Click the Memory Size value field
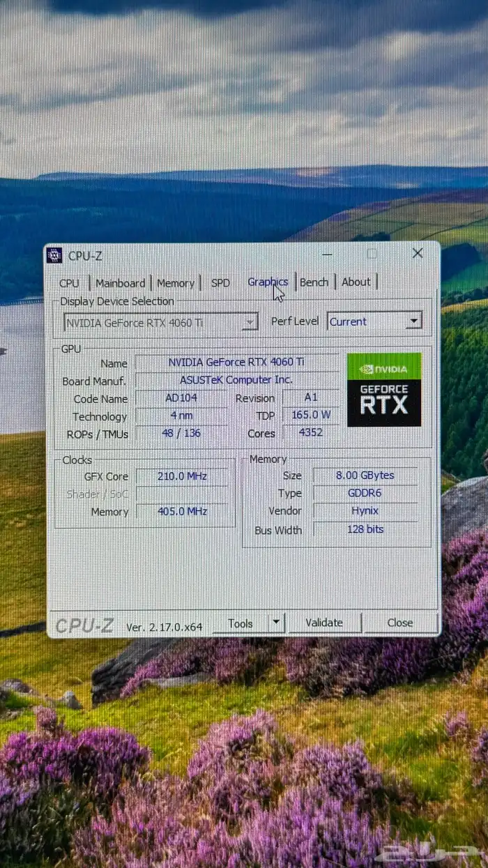The width and height of the screenshot is (488, 868). [x=365, y=475]
